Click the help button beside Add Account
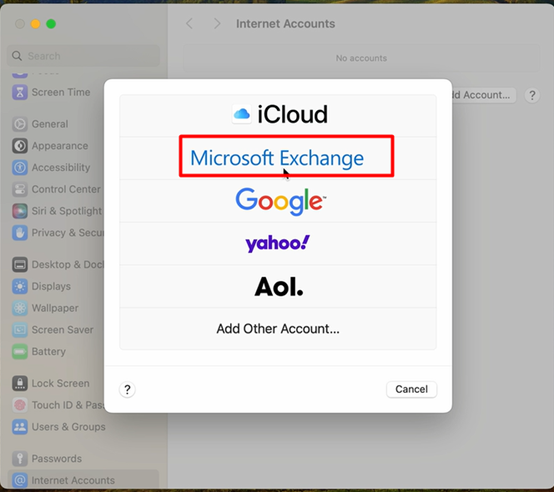The image size is (554, 492). pos(532,95)
